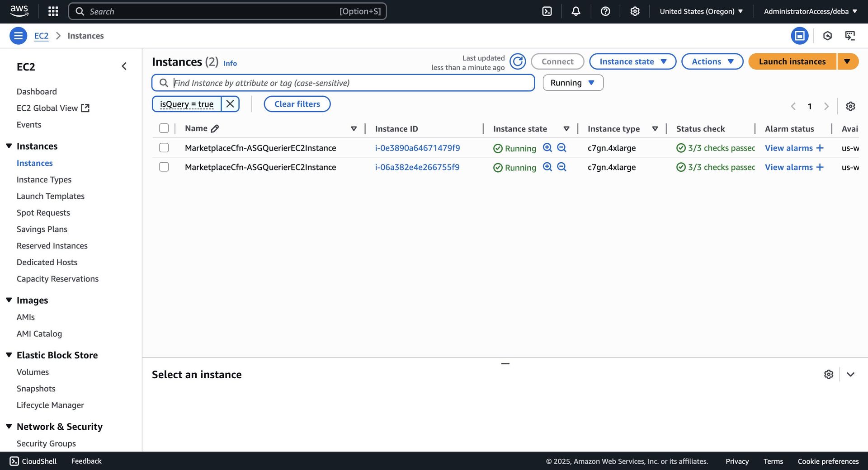
Task: Launch CloudShell from the top bar icon
Action: [x=547, y=11]
